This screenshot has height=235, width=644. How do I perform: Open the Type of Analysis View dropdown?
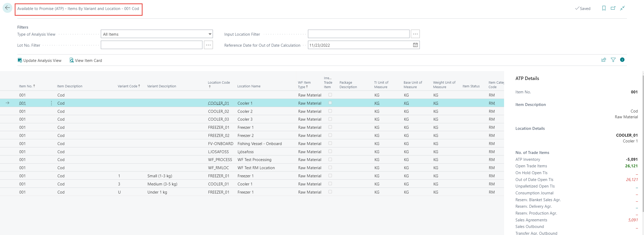(157, 34)
